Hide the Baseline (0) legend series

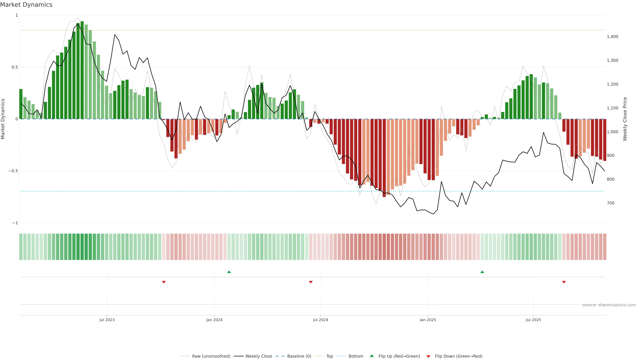299,356
